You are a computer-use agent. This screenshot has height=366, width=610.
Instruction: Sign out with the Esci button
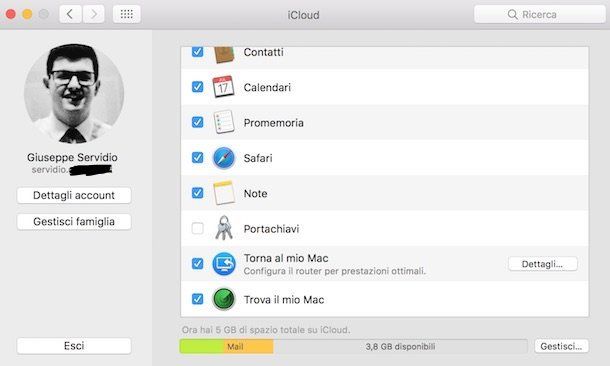point(74,346)
